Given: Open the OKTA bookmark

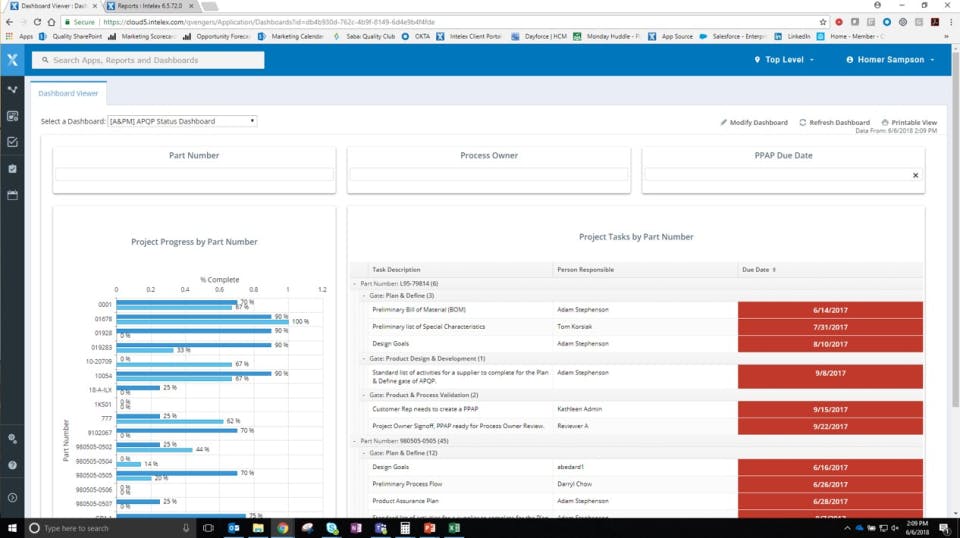Looking at the screenshot, I should click(416, 37).
